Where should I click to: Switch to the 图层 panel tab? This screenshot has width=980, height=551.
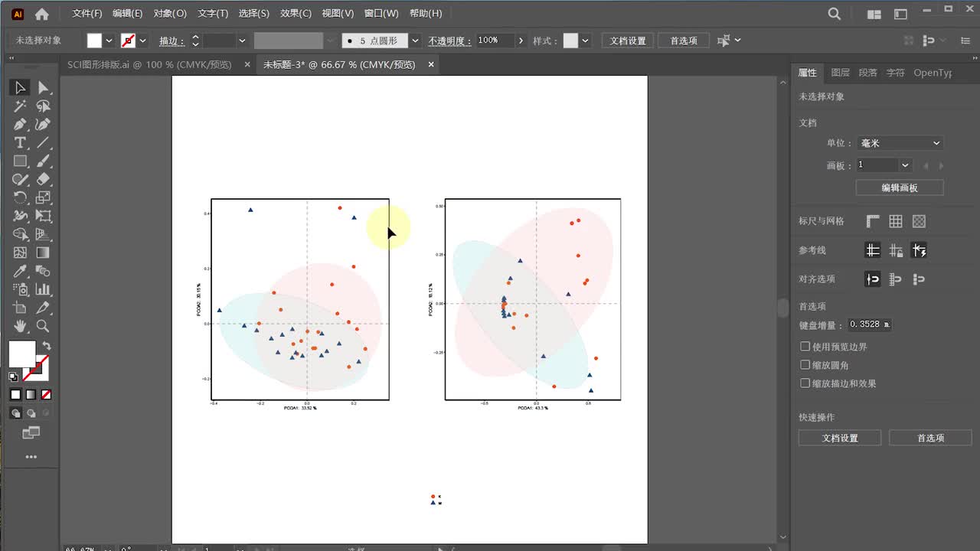tap(840, 73)
